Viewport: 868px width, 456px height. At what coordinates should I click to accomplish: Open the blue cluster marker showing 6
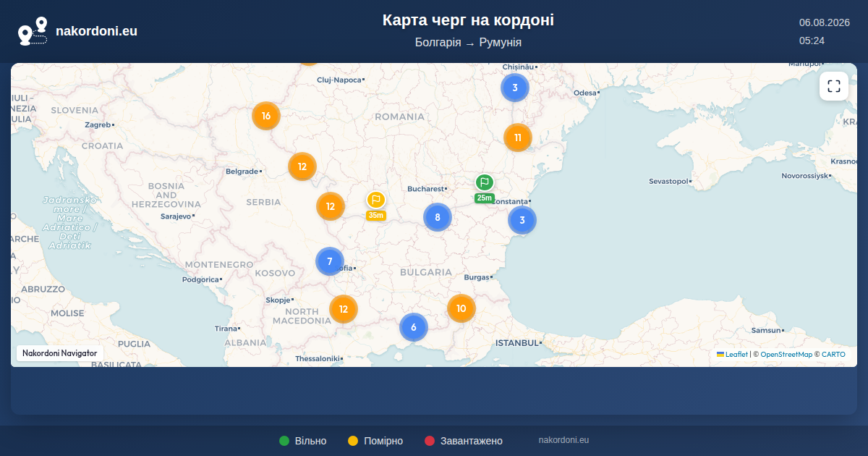[414, 327]
